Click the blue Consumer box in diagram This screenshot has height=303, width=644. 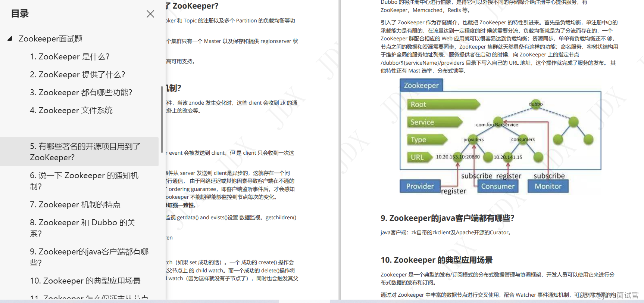coord(498,186)
